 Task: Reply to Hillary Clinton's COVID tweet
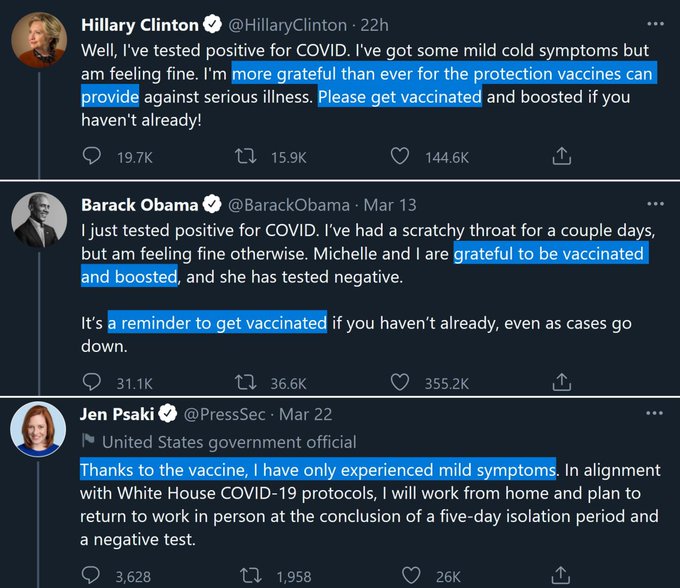pyautogui.click(x=92, y=156)
